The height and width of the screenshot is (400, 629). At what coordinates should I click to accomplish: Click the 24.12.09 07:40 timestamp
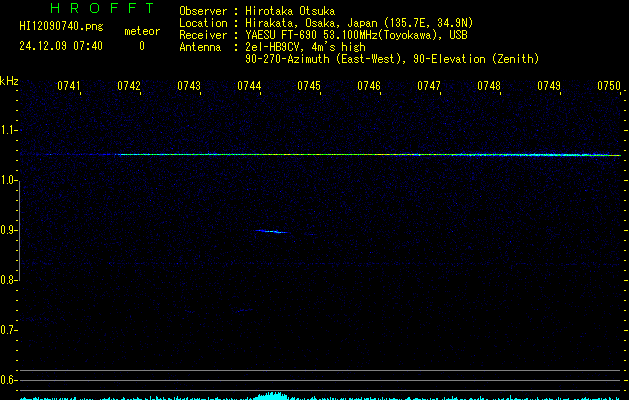[61, 46]
